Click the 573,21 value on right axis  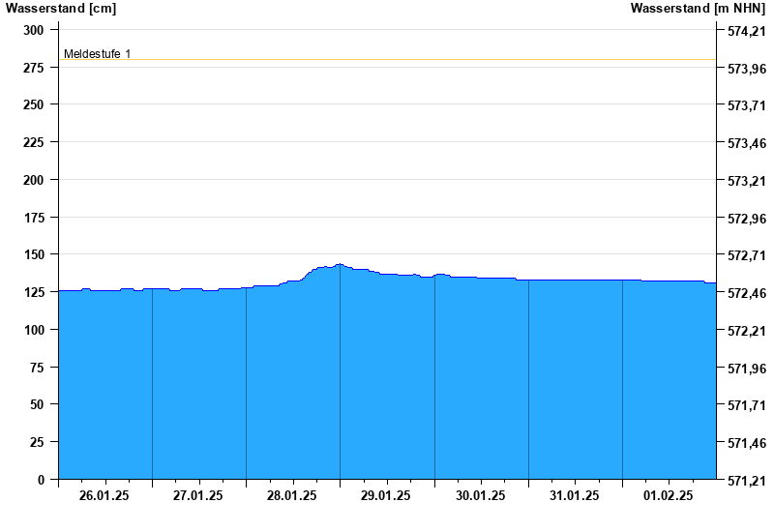tap(745, 181)
